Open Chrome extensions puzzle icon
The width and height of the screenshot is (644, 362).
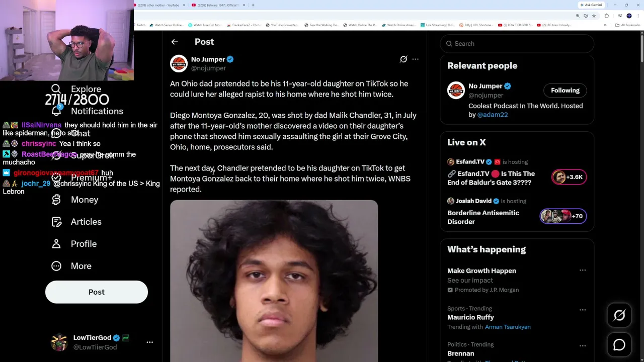pos(607,16)
